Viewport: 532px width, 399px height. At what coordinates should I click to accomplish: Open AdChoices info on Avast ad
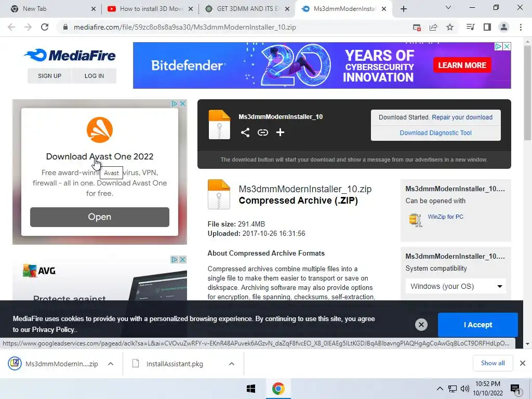coord(175,103)
